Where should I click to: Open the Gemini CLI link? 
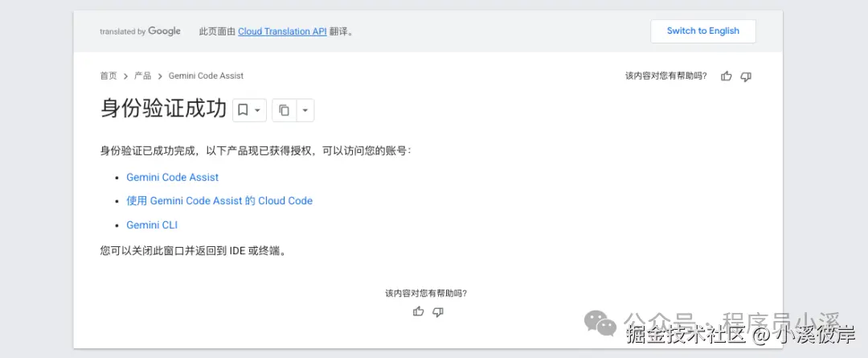(152, 225)
